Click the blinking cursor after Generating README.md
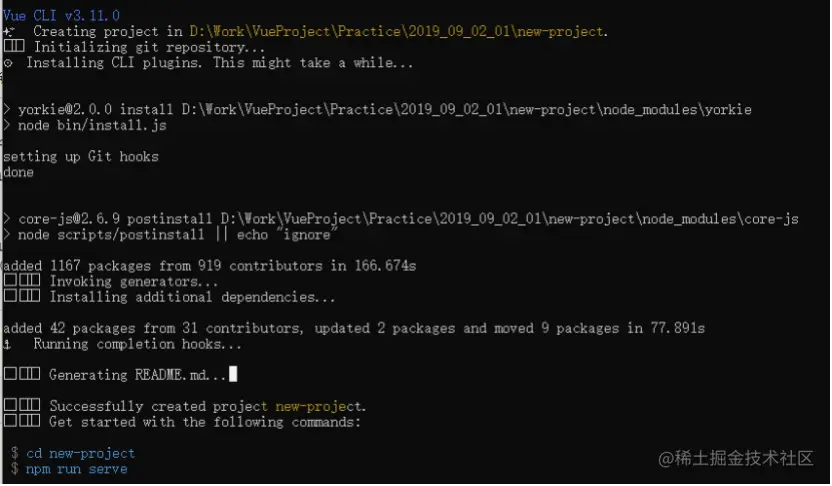Screen dimensions: 832x486 (x=233, y=374)
